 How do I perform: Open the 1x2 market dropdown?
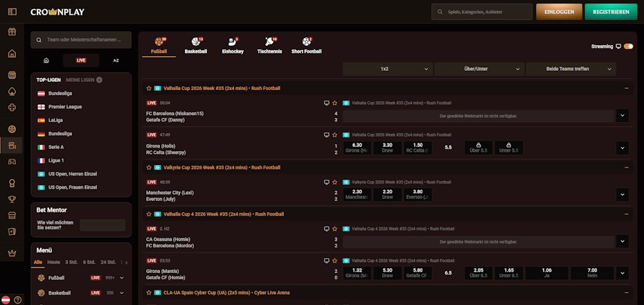tap(388, 69)
